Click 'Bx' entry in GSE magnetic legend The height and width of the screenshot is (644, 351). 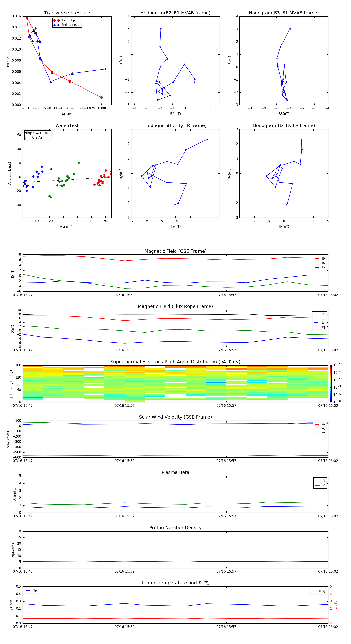point(320,259)
